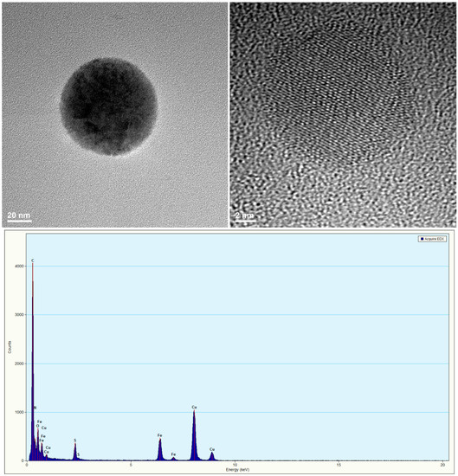Click the Acquire EDX legend label
This screenshot has height=476, width=458.
(x=435, y=239)
